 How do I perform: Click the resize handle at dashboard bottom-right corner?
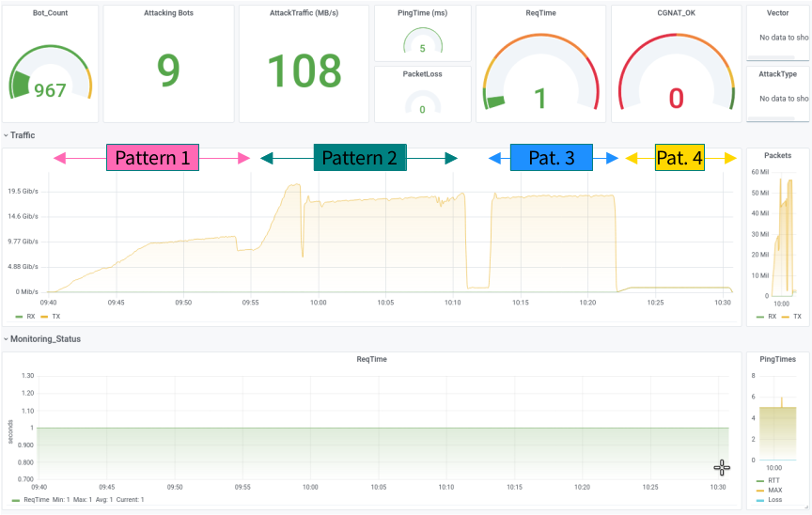click(806, 507)
